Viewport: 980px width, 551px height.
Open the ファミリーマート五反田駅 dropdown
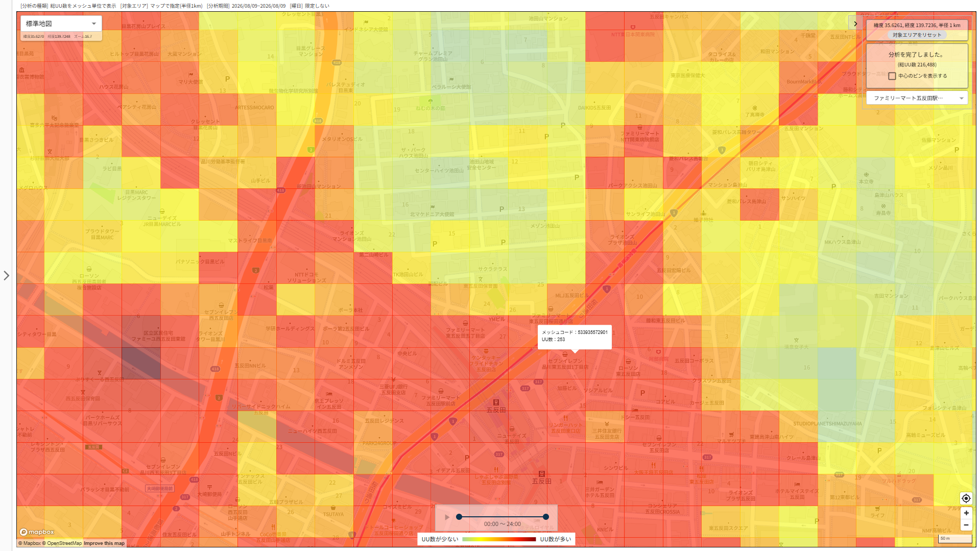point(917,98)
